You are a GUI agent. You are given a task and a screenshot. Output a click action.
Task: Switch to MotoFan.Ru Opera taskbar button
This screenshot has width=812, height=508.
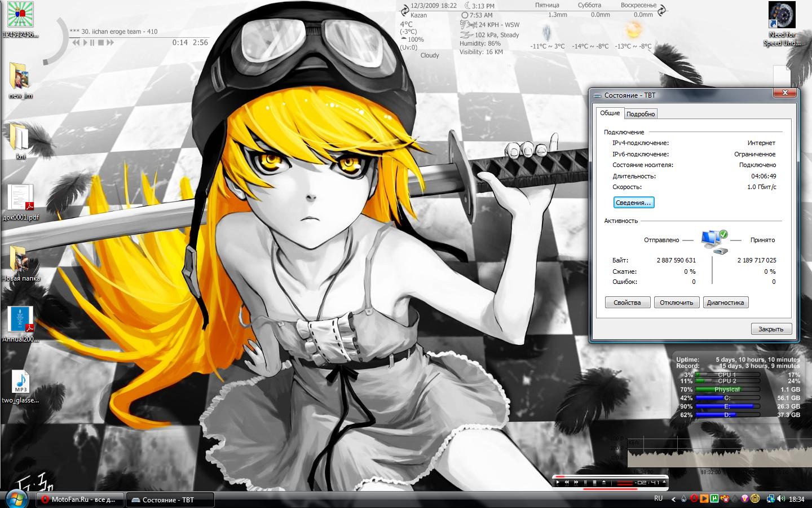pyautogui.click(x=80, y=500)
